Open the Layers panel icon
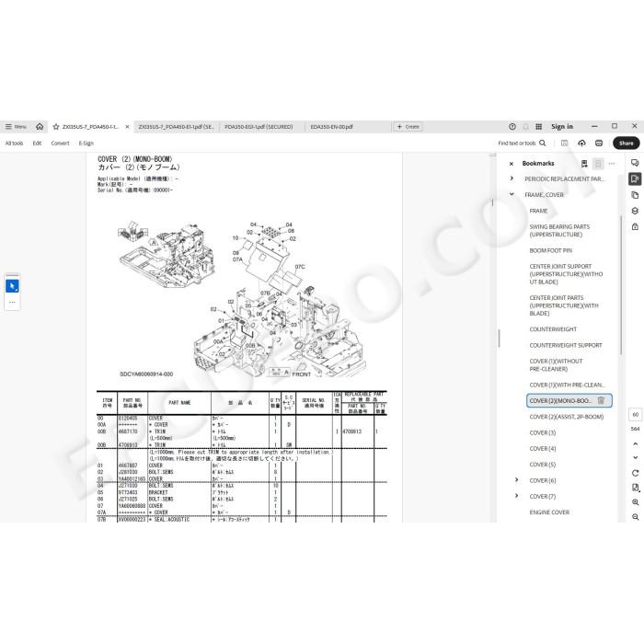This screenshot has width=644, height=644. pos(635,211)
